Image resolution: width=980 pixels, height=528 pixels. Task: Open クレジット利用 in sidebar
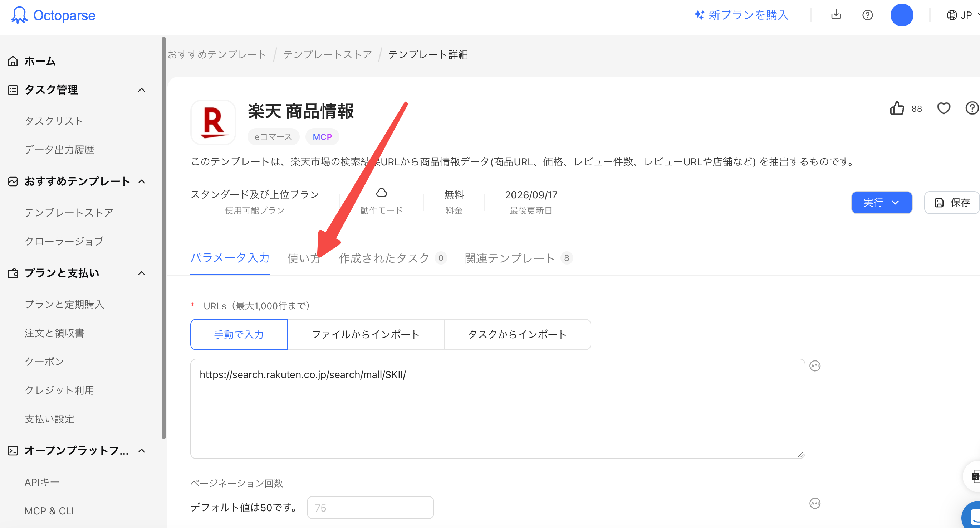click(x=59, y=390)
